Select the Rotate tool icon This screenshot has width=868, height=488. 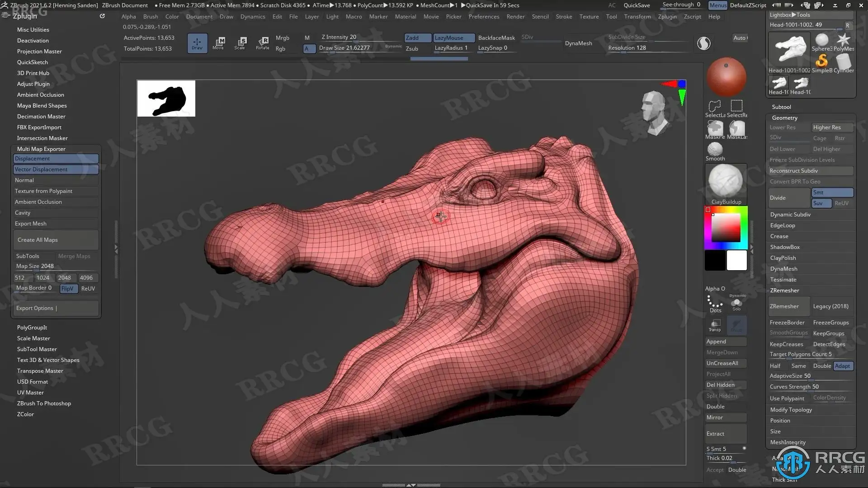(263, 43)
